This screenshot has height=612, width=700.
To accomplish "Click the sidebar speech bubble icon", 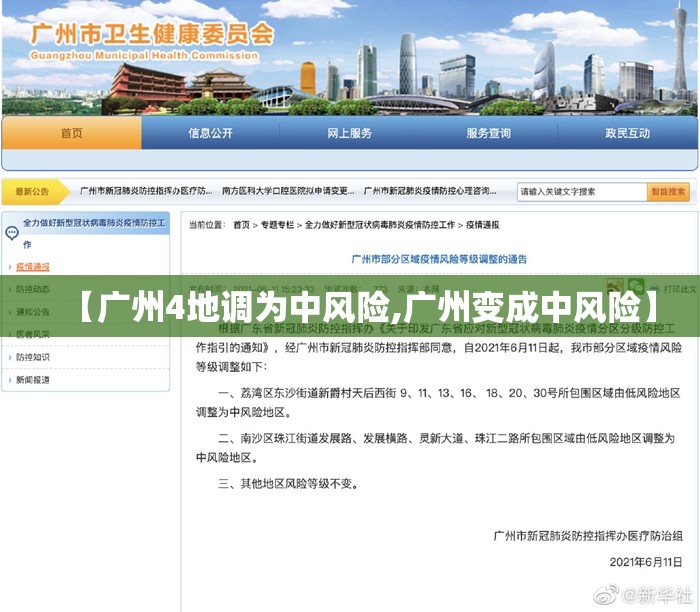I will click(12, 233).
